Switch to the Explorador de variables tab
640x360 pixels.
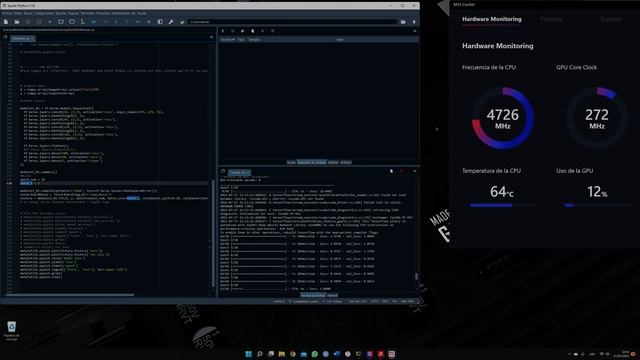312,162
